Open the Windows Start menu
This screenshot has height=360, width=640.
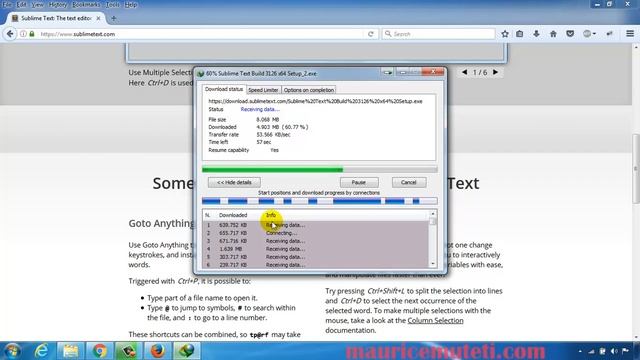pos(12,351)
